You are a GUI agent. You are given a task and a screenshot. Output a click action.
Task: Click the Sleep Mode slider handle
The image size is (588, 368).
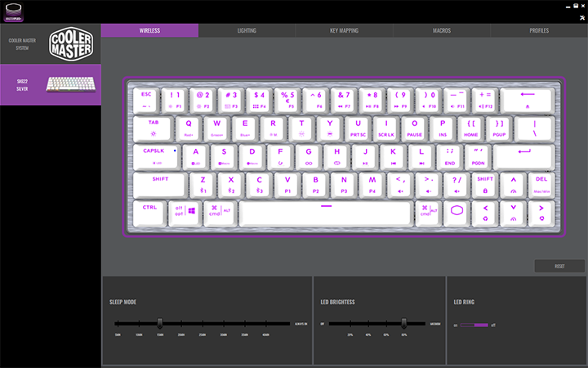tap(160, 323)
